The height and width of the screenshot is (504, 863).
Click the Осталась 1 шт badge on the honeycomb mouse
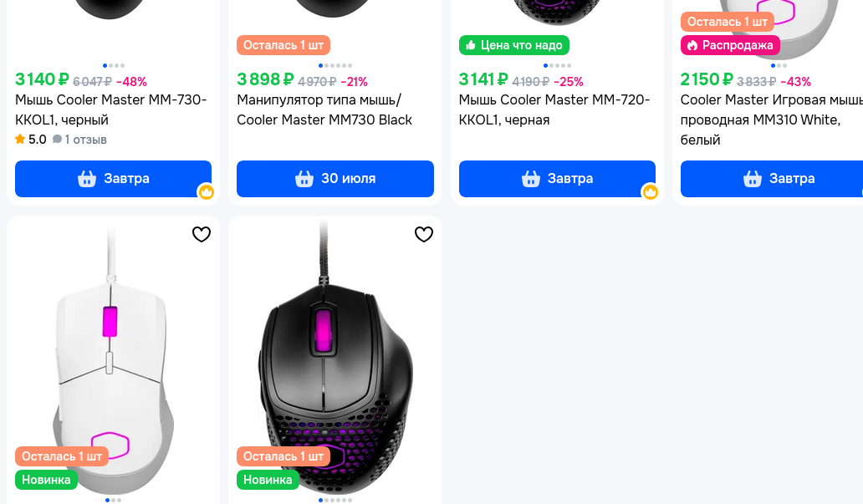click(283, 456)
